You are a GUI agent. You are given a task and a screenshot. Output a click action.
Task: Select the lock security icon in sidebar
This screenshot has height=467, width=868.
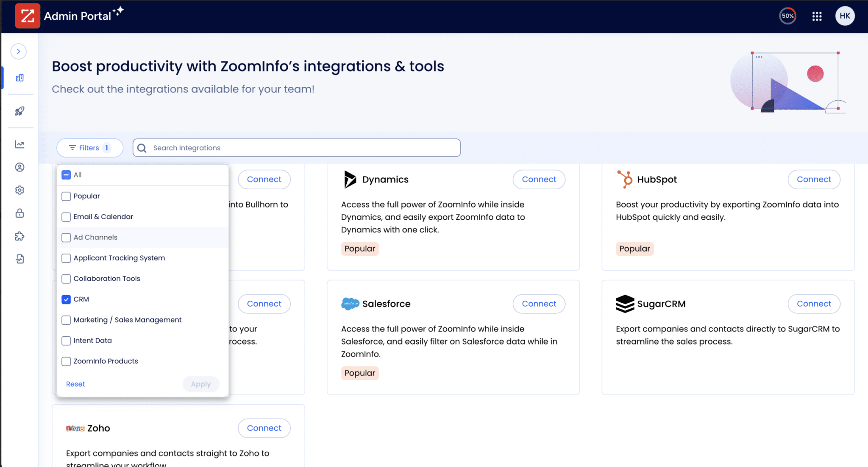coord(19,213)
